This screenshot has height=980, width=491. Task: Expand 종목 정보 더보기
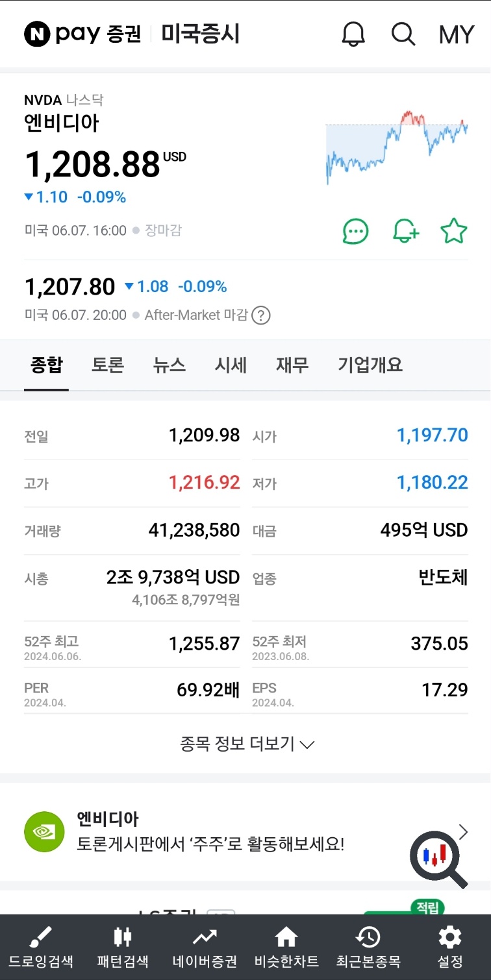tap(247, 744)
